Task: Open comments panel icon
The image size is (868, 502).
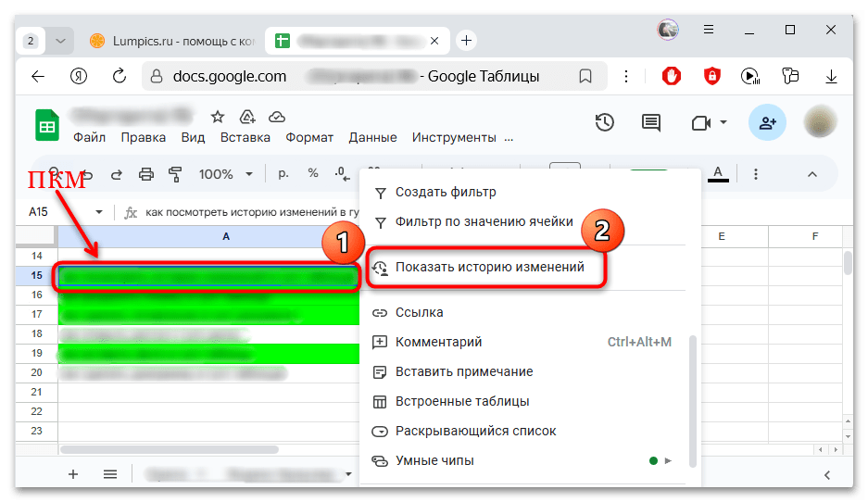Action: tap(652, 123)
